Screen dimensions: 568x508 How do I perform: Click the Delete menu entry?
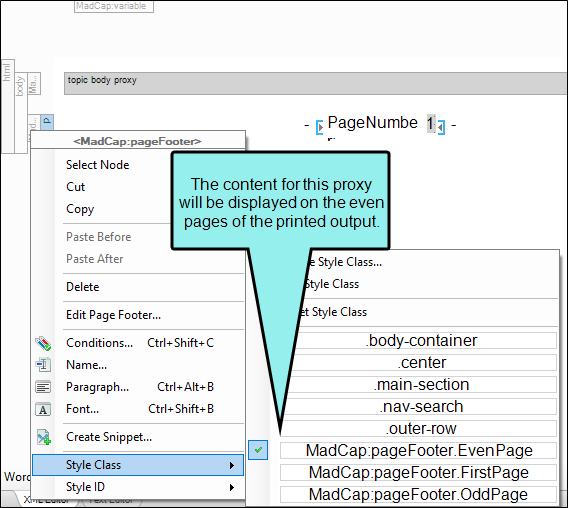pyautogui.click(x=83, y=287)
